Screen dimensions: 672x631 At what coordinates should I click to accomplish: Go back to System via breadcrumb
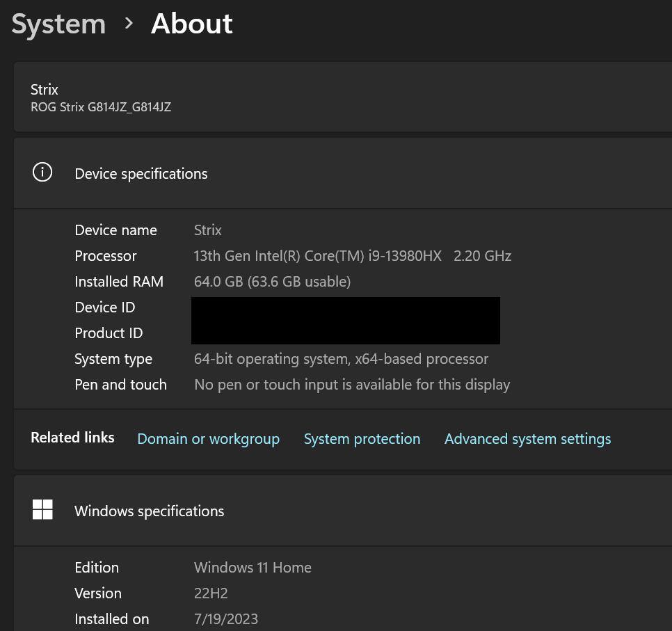click(x=58, y=24)
